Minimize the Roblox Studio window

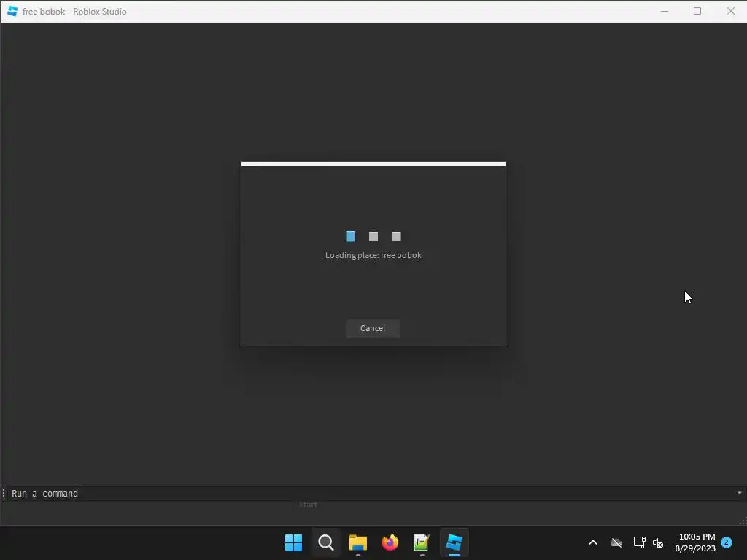tap(665, 11)
